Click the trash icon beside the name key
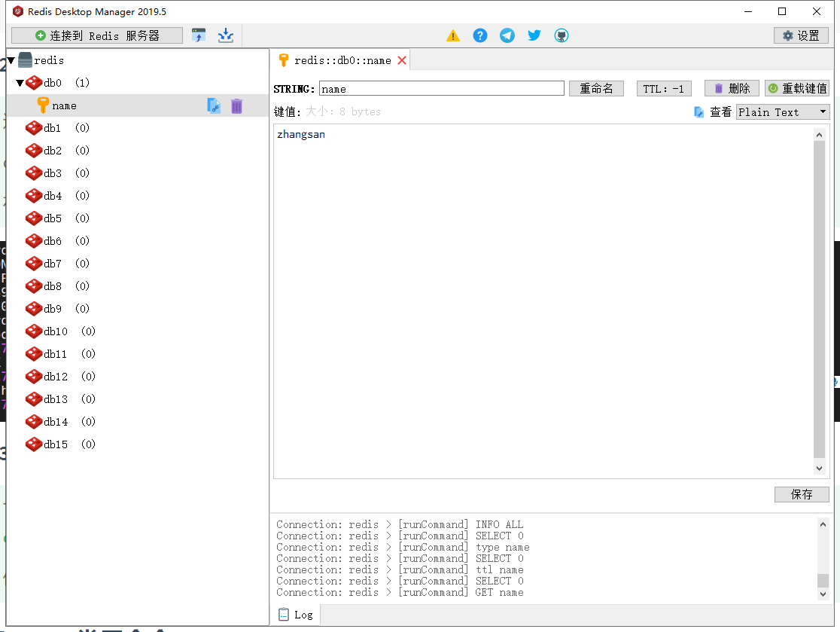Image resolution: width=840 pixels, height=632 pixels. [x=236, y=105]
